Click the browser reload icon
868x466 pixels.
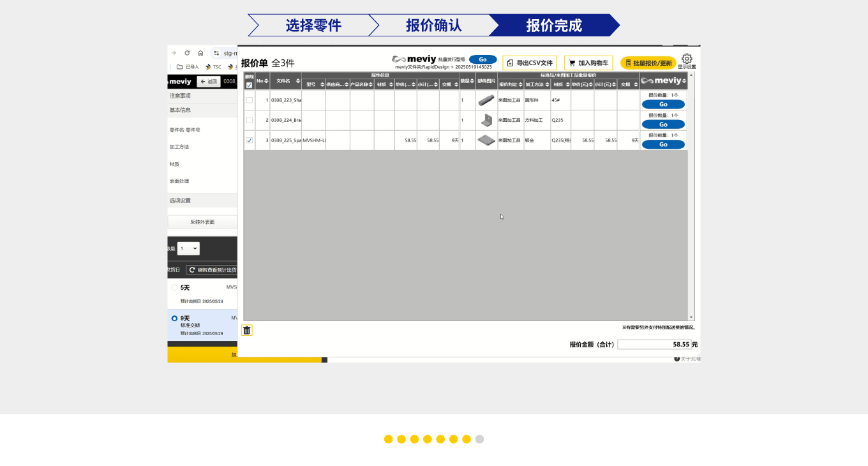(x=187, y=53)
